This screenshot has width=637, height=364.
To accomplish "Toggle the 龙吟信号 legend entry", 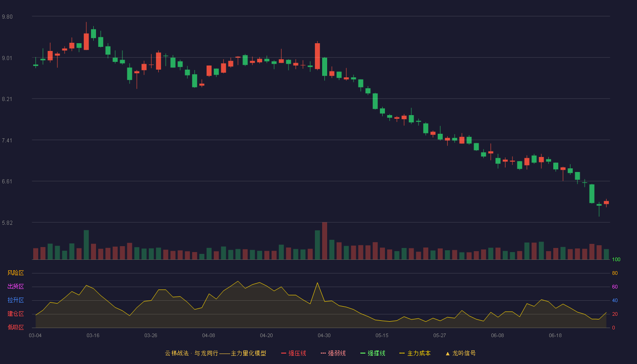I will click(460, 353).
